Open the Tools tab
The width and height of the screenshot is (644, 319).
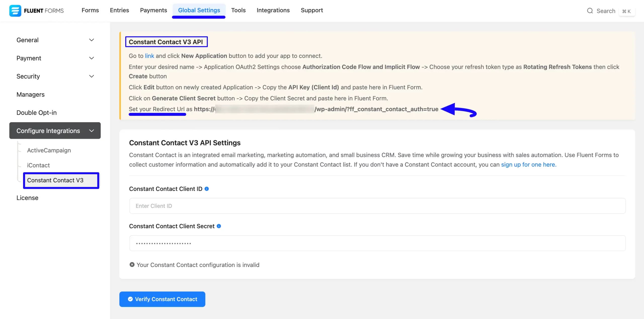(238, 10)
